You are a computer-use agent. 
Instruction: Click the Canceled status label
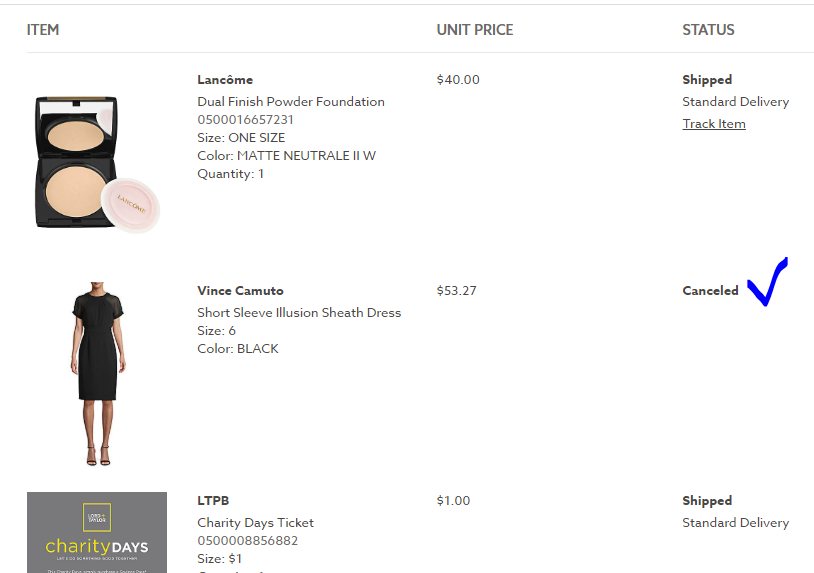tap(710, 291)
